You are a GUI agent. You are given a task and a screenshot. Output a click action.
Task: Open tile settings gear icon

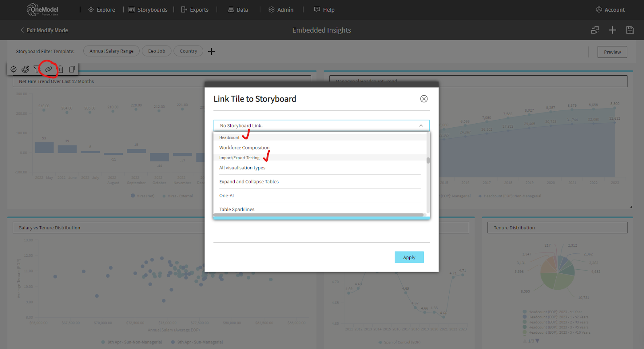coord(14,69)
